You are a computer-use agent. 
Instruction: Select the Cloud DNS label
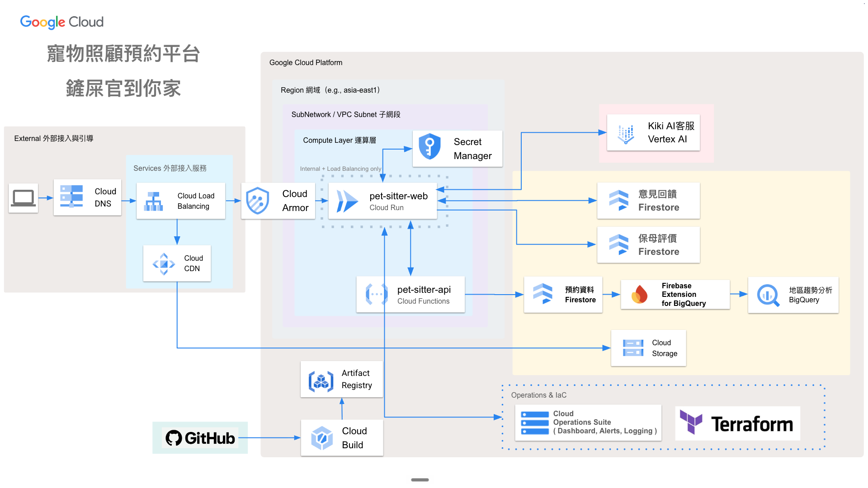(x=105, y=197)
